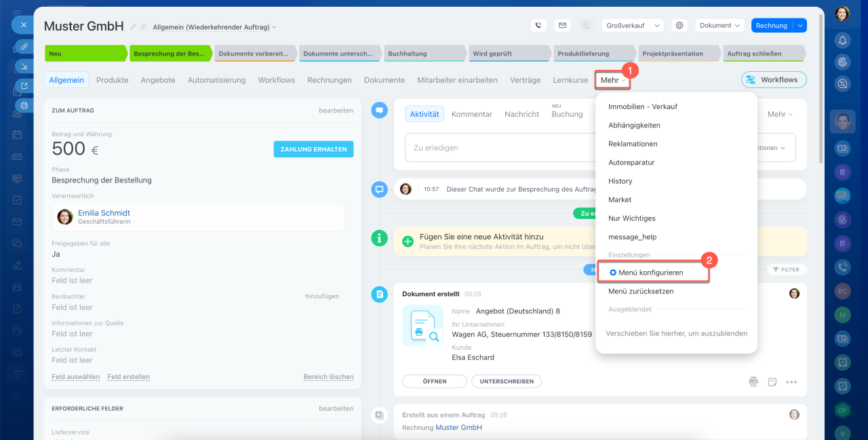The width and height of the screenshot is (868, 440).
Task: Close the deal panel with X button
Action: [23, 24]
